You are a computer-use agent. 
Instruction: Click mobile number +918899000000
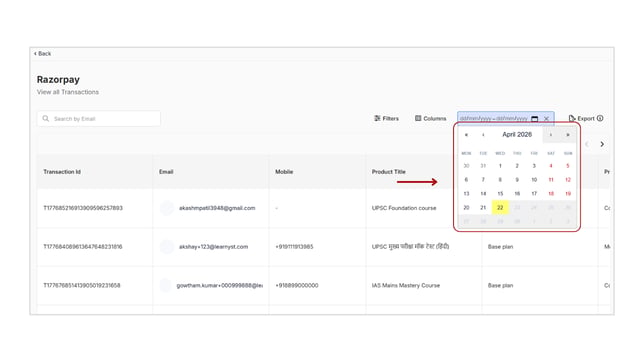[297, 285]
